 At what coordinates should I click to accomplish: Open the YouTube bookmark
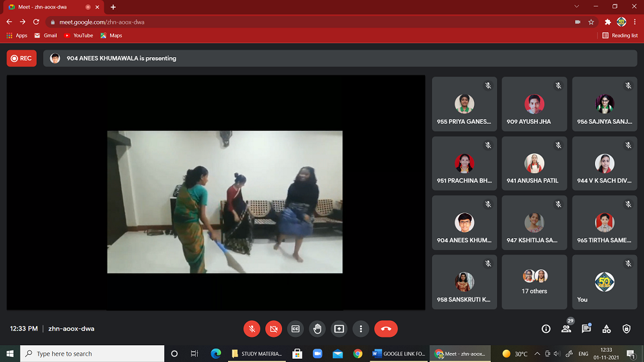coord(79,35)
